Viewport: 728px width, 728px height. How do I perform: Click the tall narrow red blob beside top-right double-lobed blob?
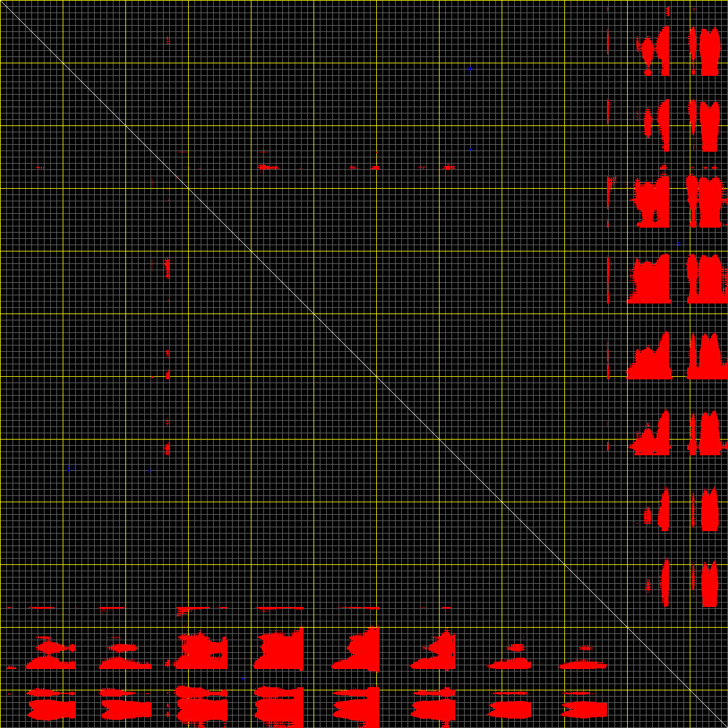(663, 50)
